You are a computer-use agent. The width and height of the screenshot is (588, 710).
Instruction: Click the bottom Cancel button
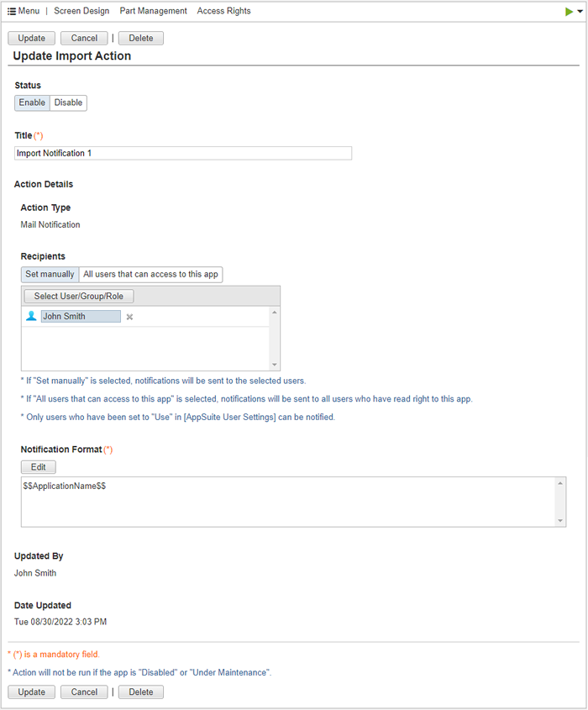click(x=84, y=692)
